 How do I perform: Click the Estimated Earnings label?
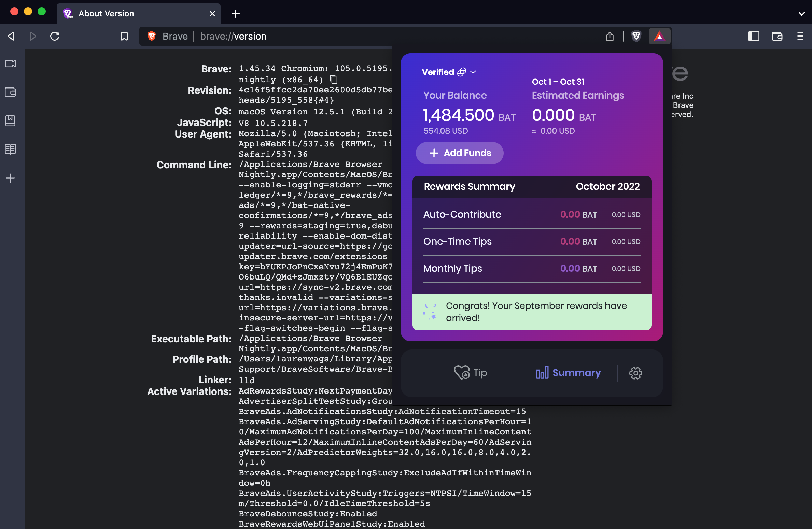coord(578,95)
